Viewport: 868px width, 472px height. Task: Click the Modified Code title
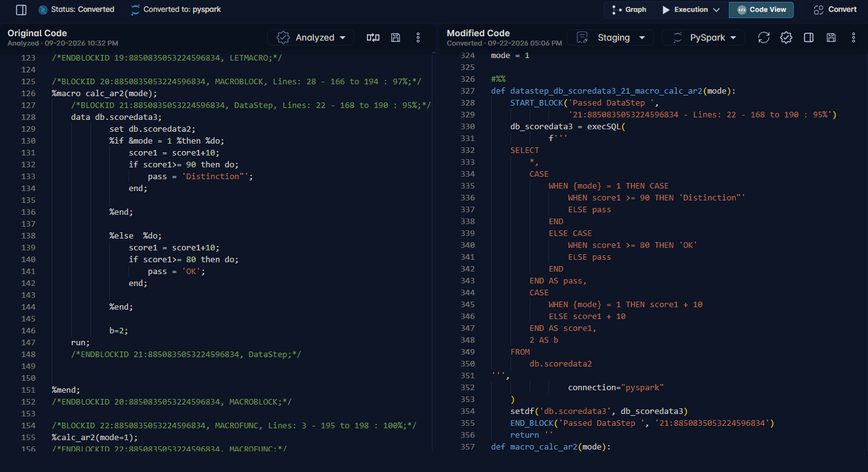coord(478,33)
